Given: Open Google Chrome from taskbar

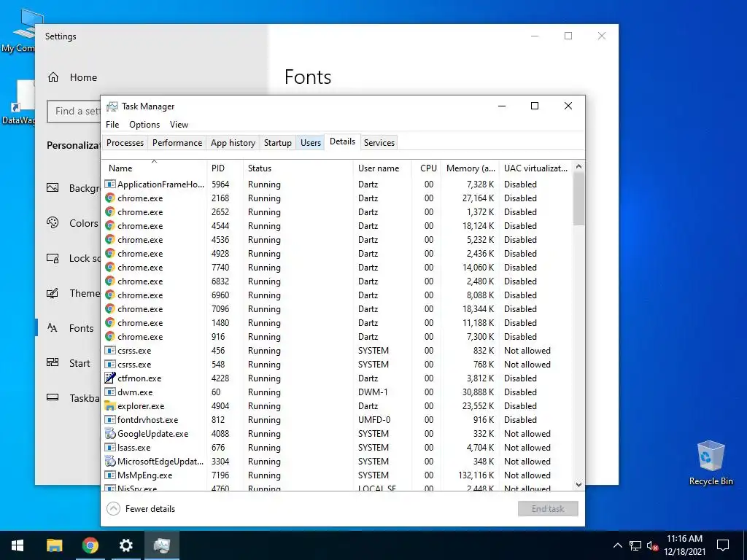Looking at the screenshot, I should 90,545.
